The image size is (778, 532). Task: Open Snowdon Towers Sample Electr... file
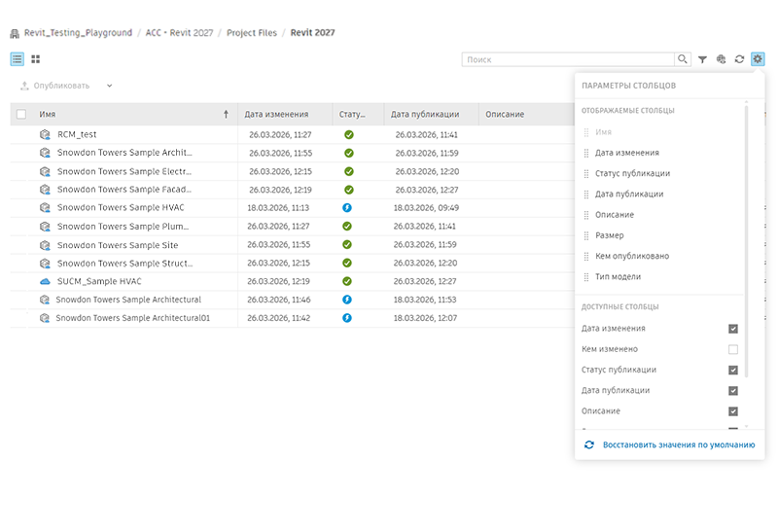(124, 171)
